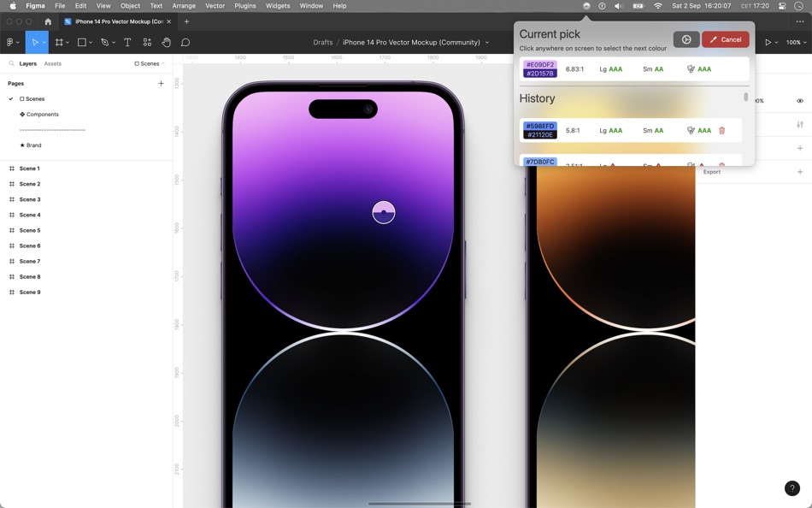The height and width of the screenshot is (508, 812).
Task: Click the History list scrollbar thumb
Action: pos(745,97)
